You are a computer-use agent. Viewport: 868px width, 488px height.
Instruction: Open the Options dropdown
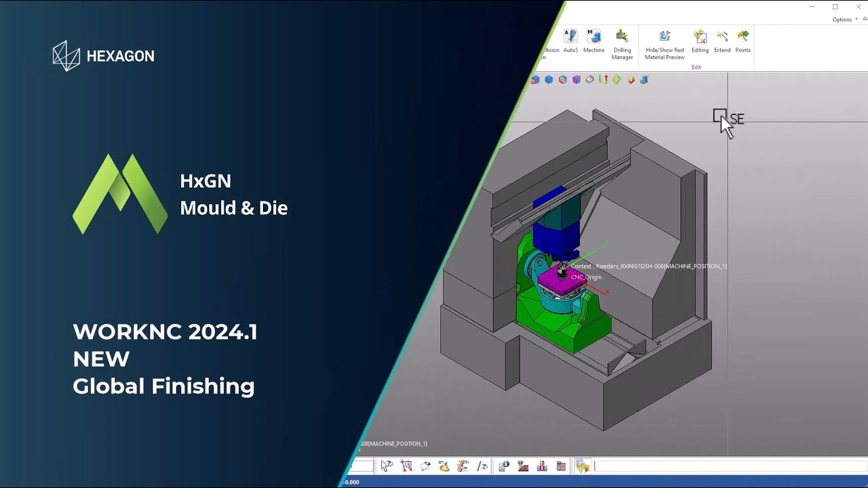tap(845, 20)
